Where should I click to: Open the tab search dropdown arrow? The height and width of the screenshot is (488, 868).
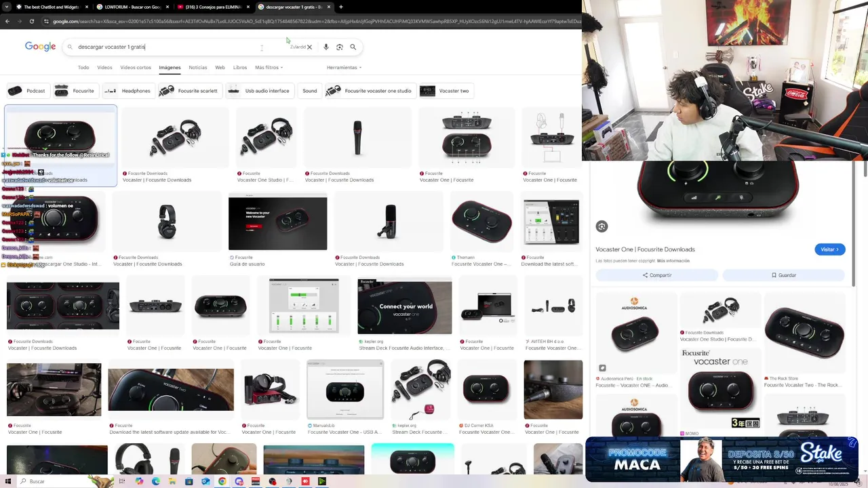click(x=7, y=7)
